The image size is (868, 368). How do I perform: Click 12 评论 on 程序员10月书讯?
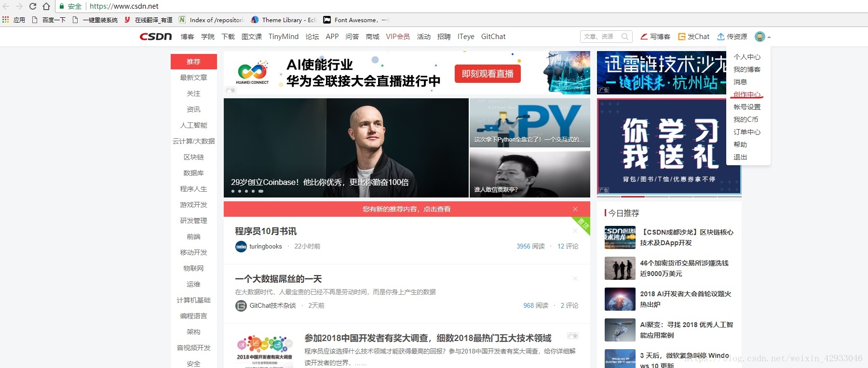coord(568,246)
